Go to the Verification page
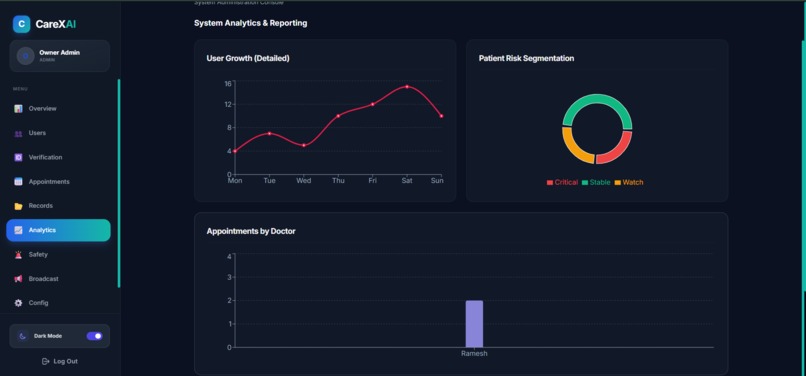 pyautogui.click(x=58, y=157)
